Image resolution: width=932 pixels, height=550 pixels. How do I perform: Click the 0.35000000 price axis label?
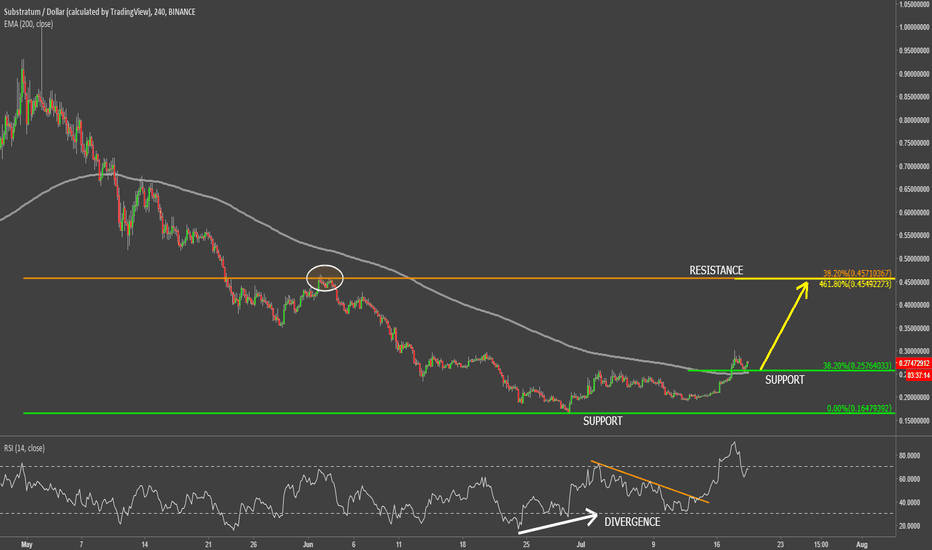tap(914, 329)
